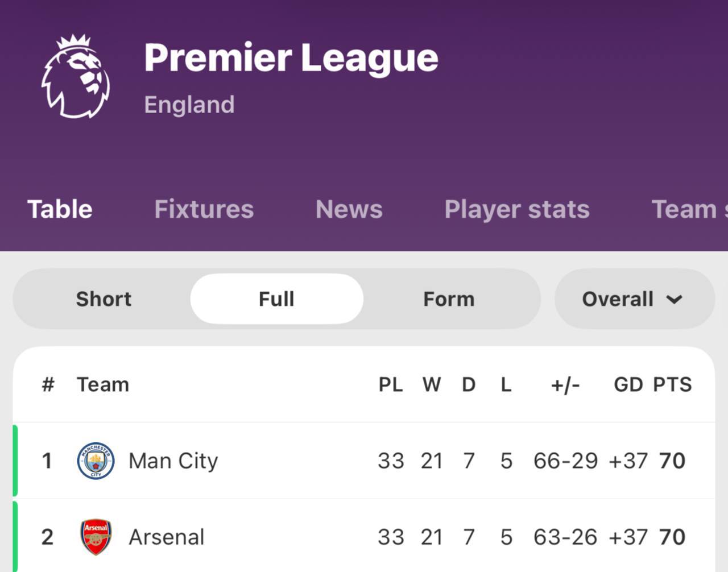
Task: Click the Premier League title heading
Action: click(x=291, y=58)
